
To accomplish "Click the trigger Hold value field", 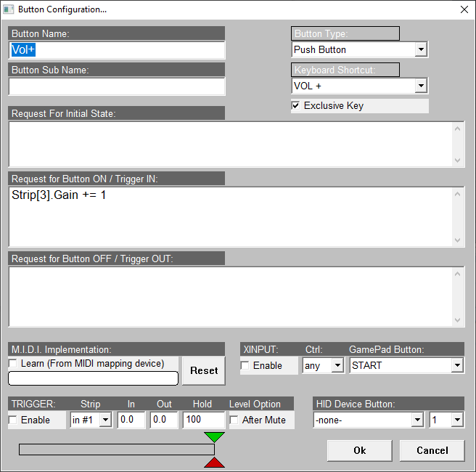I will pyautogui.click(x=204, y=420).
